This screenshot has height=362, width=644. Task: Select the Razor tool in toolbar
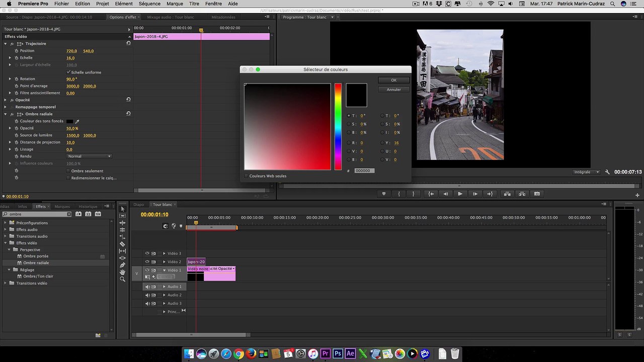click(x=122, y=244)
